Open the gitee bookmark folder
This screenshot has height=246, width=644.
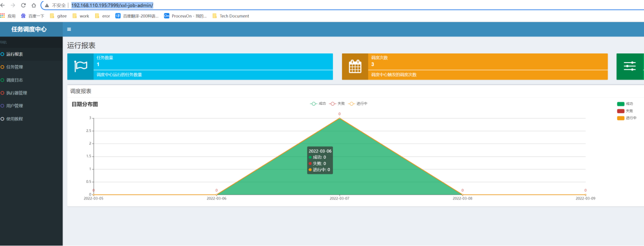58,16
